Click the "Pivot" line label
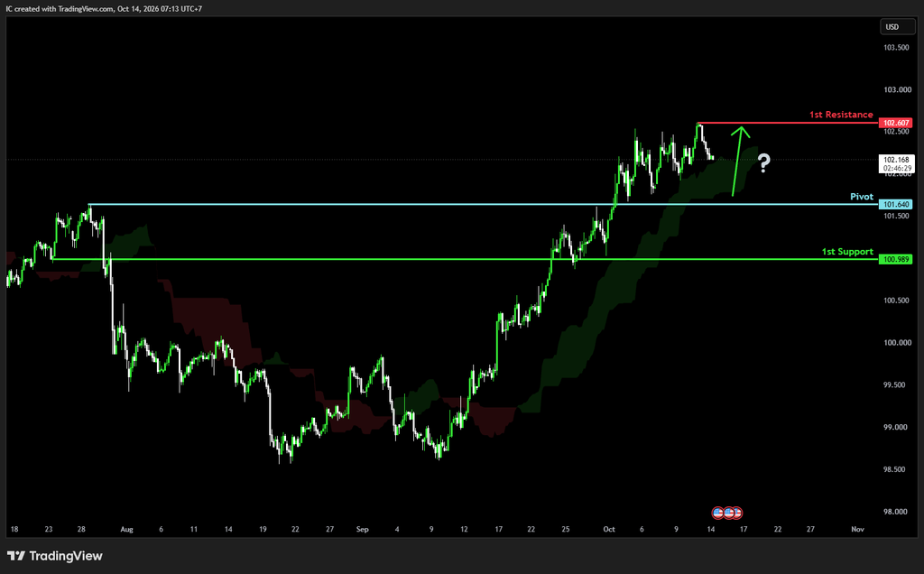This screenshot has width=924, height=574. [x=862, y=196]
